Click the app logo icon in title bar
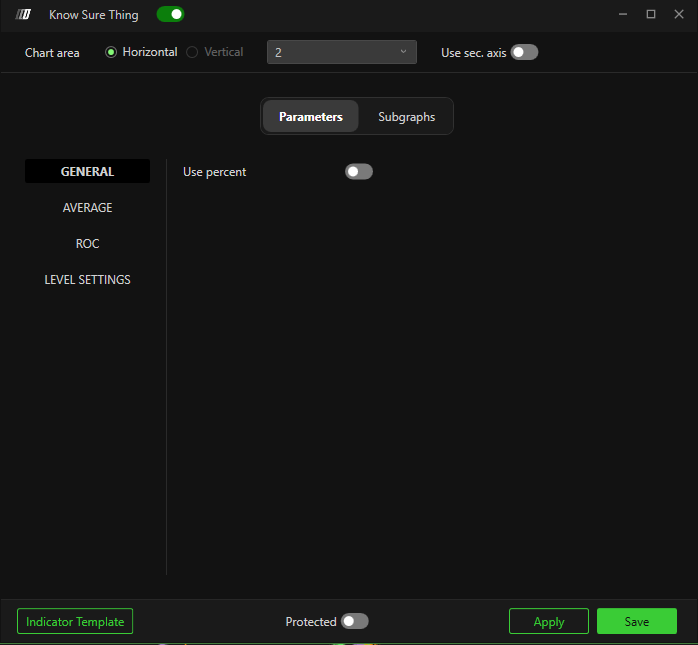Viewport: 698px width, 645px height. (x=23, y=15)
